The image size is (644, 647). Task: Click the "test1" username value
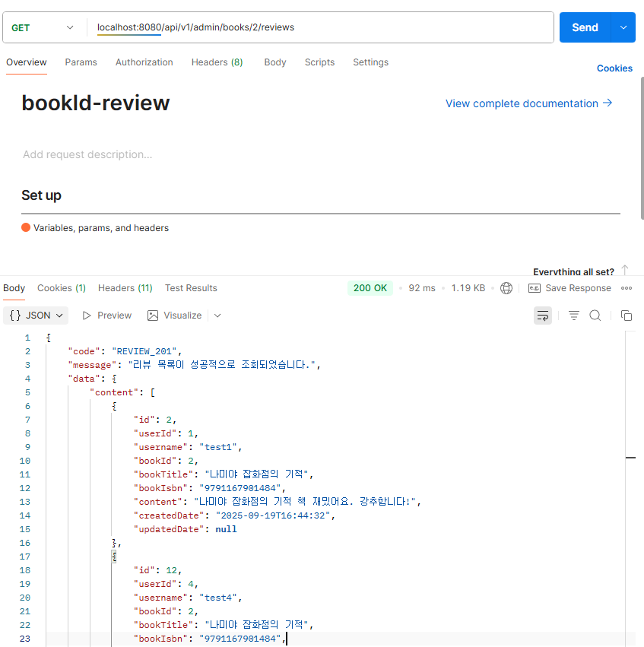pyautogui.click(x=217, y=447)
